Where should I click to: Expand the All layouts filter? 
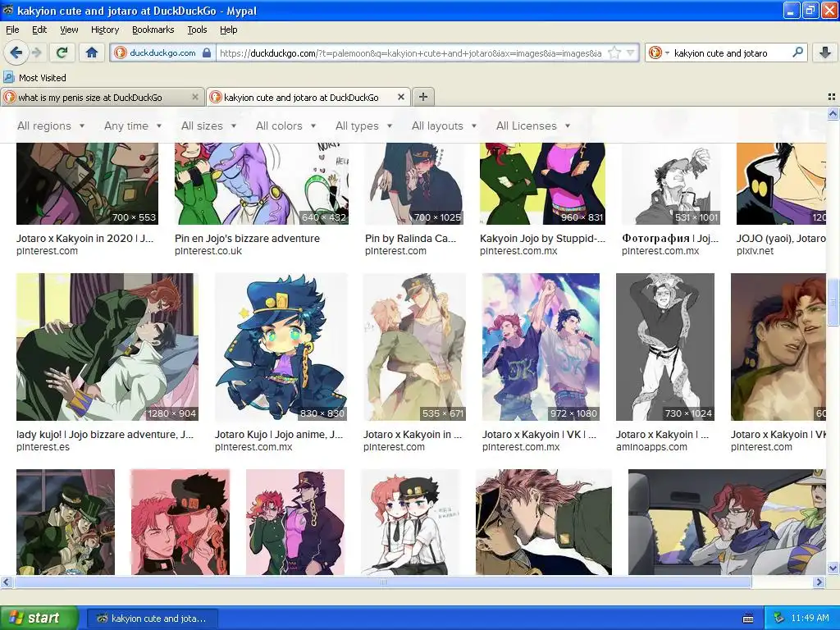point(444,126)
